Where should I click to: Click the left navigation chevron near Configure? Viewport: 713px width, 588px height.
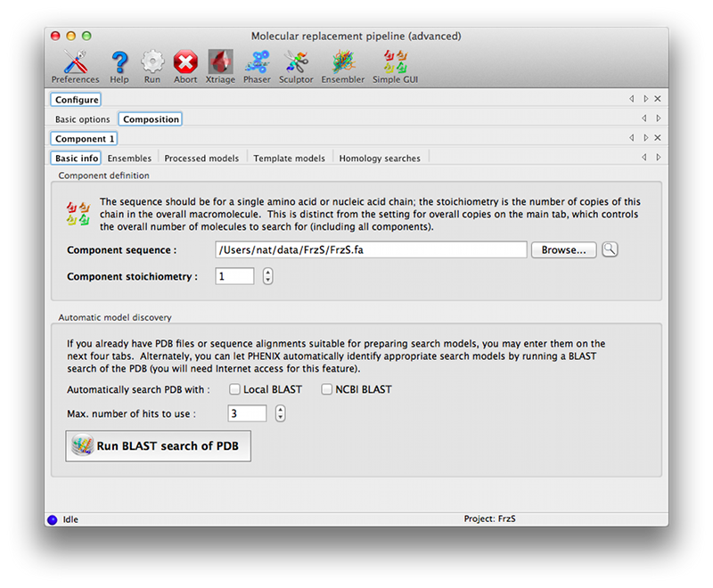(x=632, y=99)
